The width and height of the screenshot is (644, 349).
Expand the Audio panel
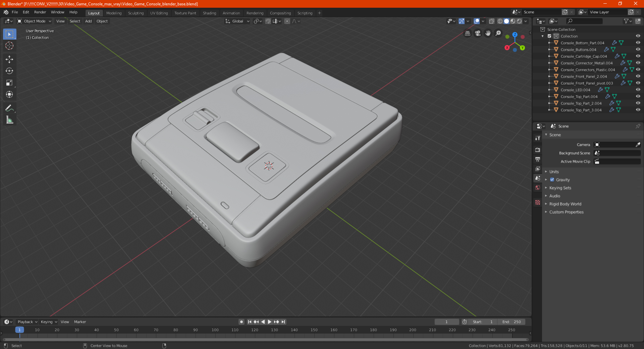554,196
